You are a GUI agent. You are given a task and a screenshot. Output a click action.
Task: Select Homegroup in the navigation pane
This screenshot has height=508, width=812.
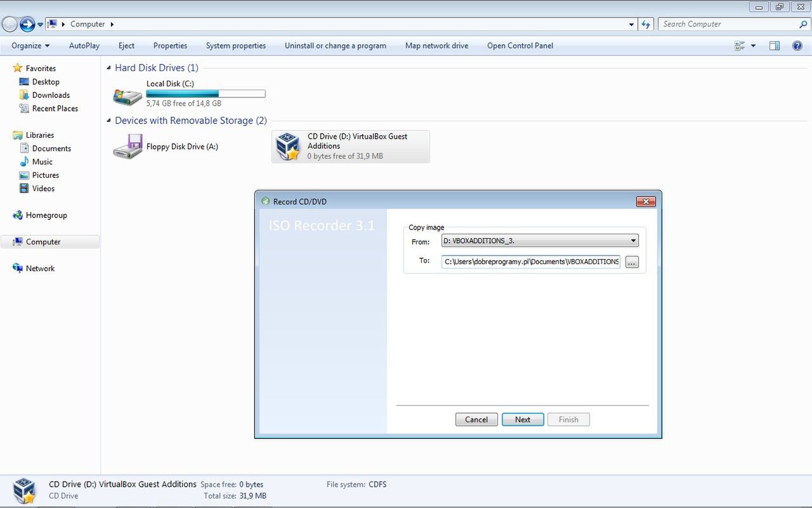tap(46, 215)
